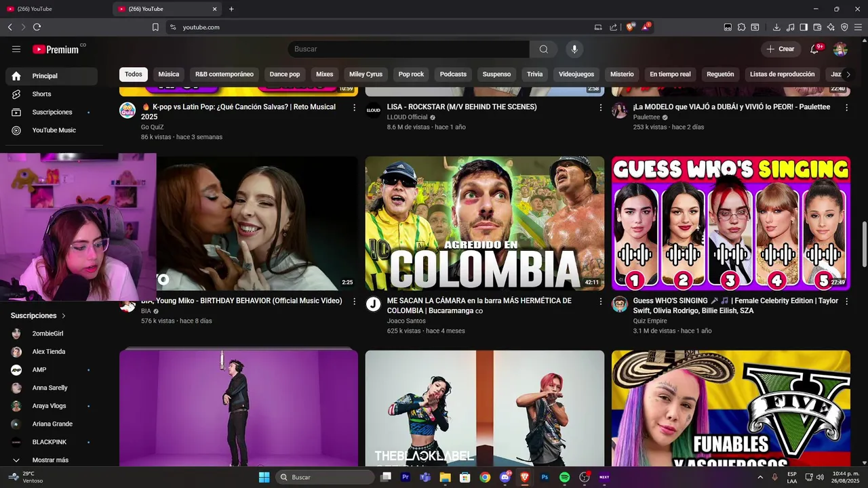Screen dimensions: 868x488
Task: Open Brave VPN shield icon
Action: click(x=844, y=27)
